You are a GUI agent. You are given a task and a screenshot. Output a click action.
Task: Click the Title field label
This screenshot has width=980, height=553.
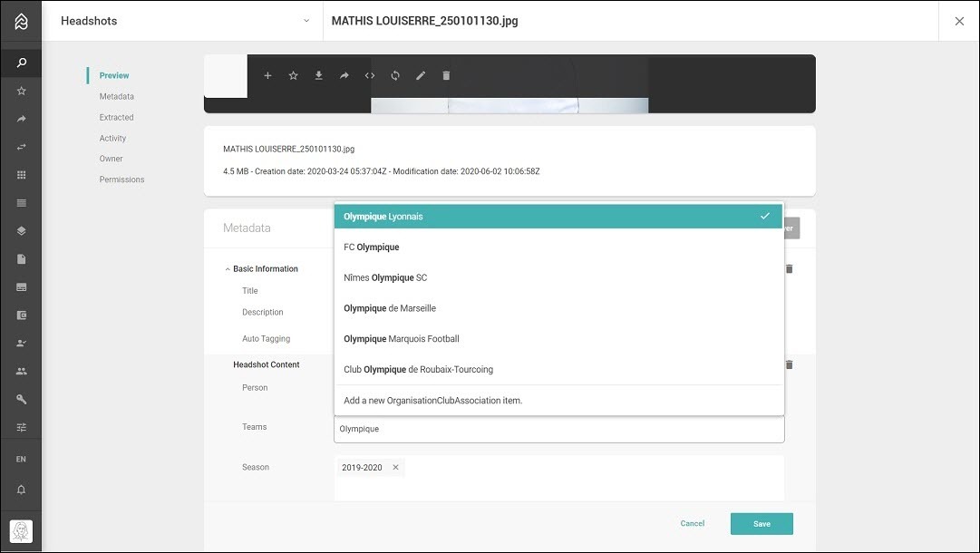pos(250,291)
